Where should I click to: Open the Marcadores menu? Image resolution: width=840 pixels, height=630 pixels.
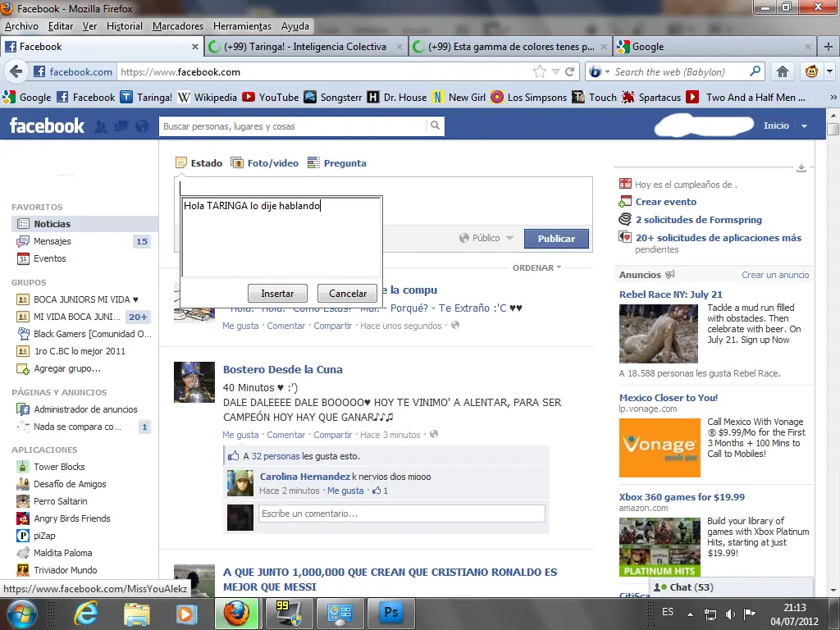(177, 25)
